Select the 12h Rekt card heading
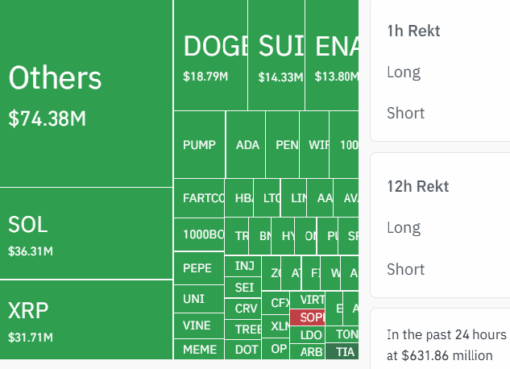 (418, 186)
